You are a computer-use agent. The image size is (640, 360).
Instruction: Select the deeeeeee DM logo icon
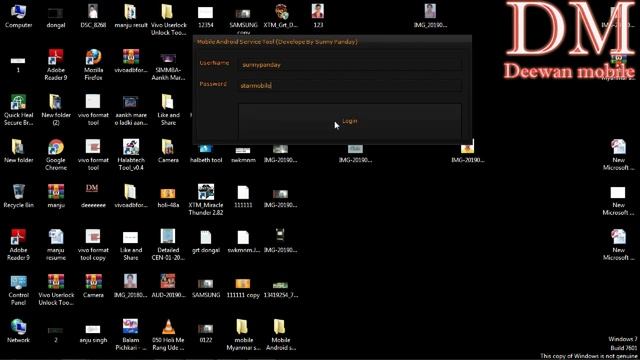93,196
